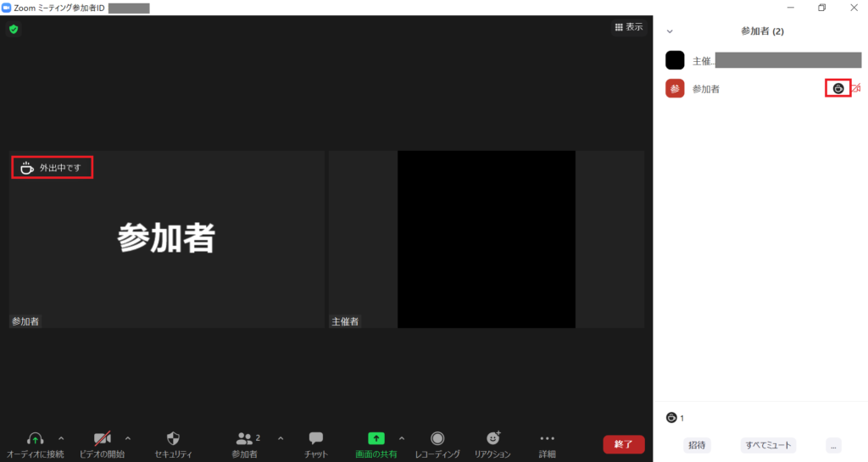Open the more options button beside すべてミュート
The height and width of the screenshot is (462, 868).
coord(834,445)
